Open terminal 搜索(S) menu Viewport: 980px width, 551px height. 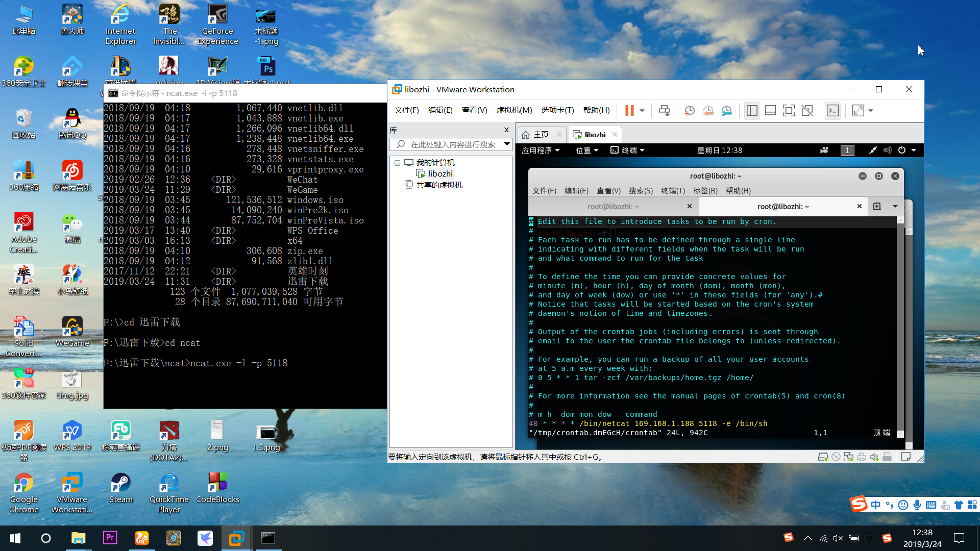(x=641, y=190)
